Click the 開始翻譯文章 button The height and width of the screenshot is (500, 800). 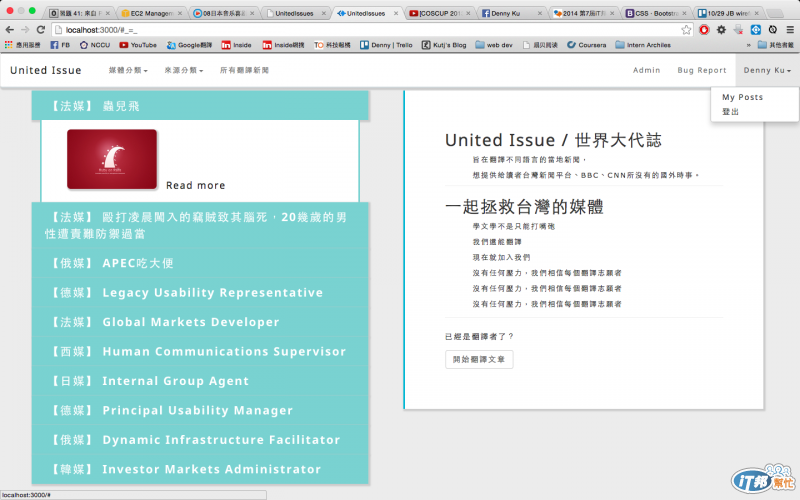pyautogui.click(x=479, y=360)
